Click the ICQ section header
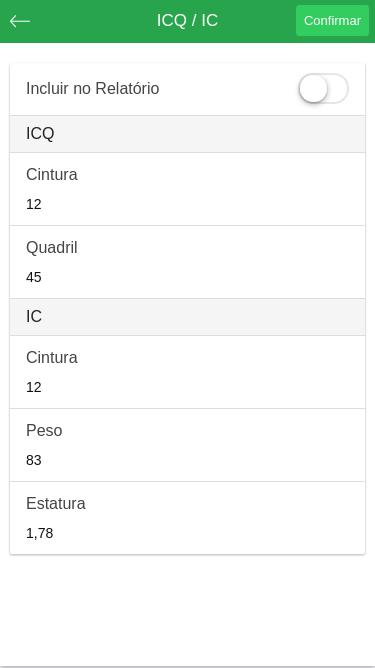 point(188,134)
